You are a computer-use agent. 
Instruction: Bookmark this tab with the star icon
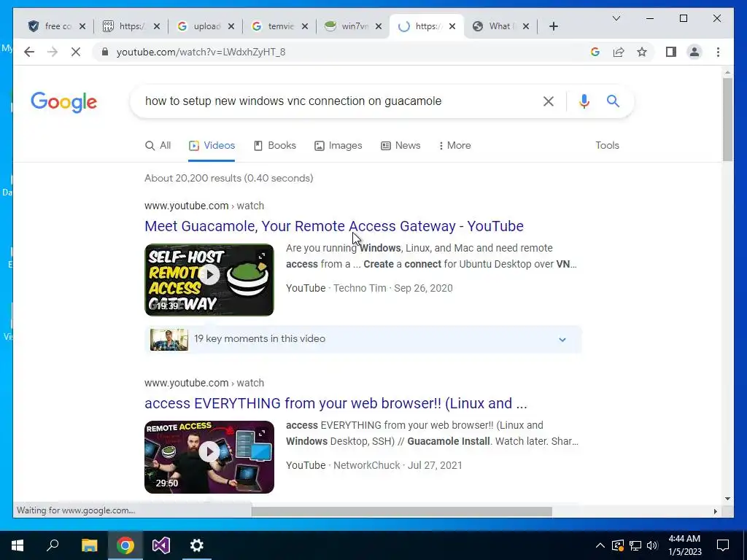click(x=642, y=52)
